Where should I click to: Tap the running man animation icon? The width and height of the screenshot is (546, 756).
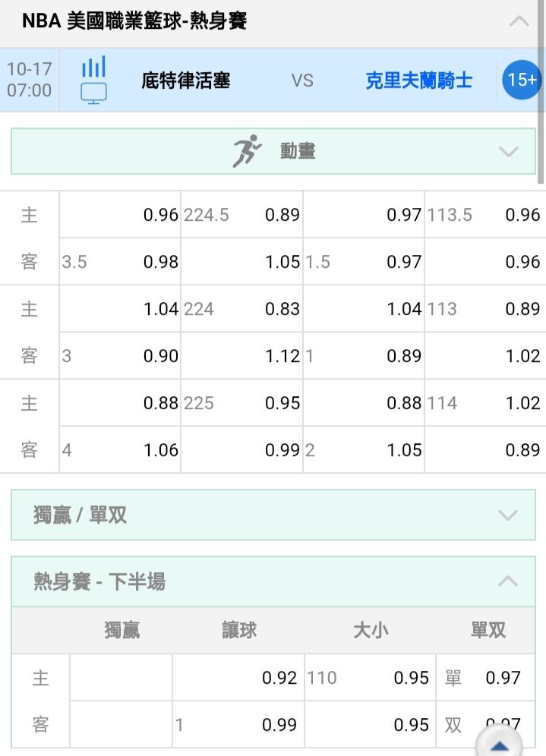coord(247,151)
